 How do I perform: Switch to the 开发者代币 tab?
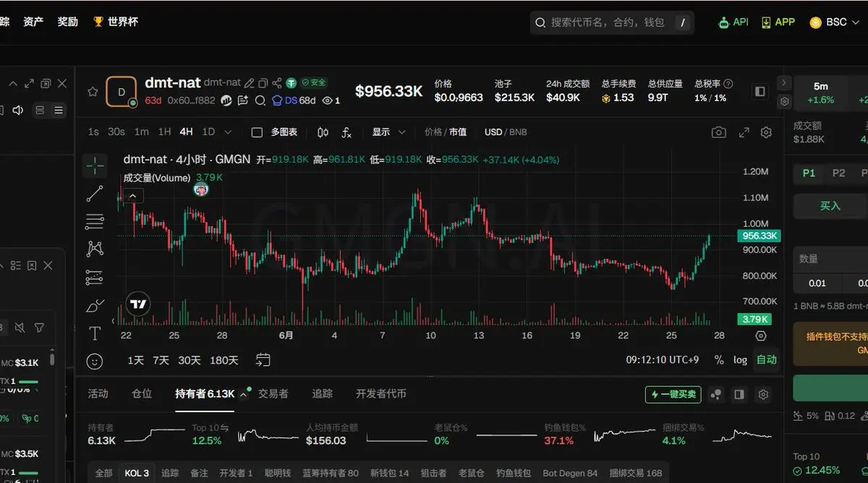[381, 393]
